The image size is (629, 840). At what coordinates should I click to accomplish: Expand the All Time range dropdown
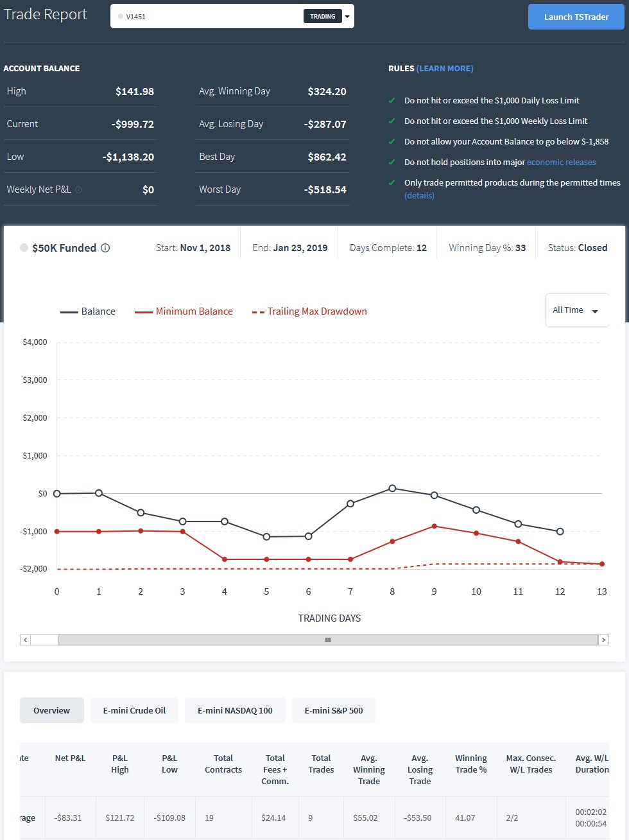576,310
